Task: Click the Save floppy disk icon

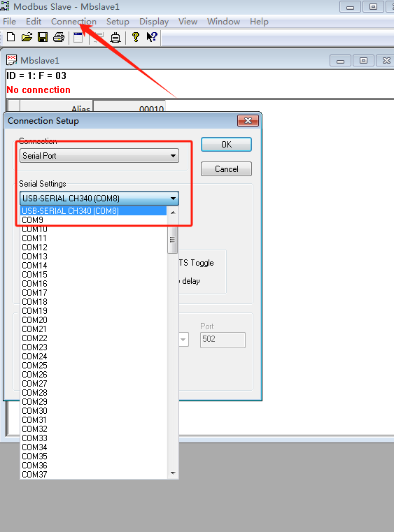Action: 43,37
